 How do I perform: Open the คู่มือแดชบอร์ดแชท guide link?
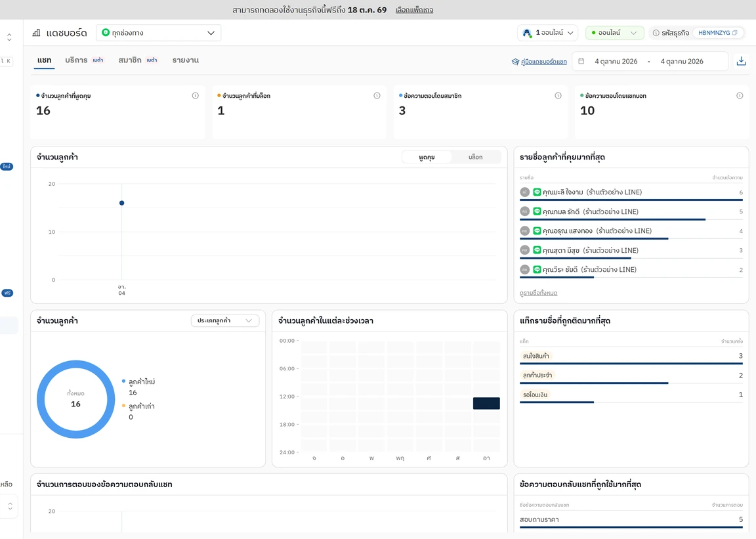pos(544,62)
